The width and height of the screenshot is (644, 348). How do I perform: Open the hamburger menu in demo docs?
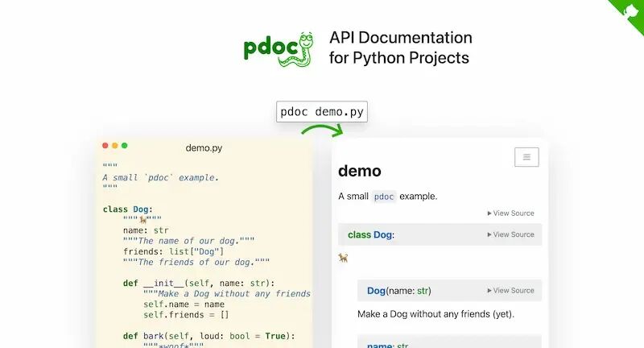point(526,157)
